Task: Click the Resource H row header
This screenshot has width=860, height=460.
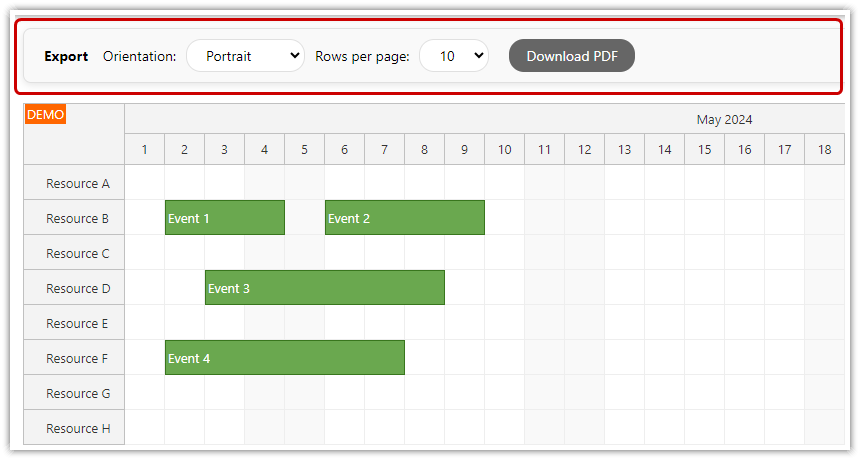Action: (75, 428)
